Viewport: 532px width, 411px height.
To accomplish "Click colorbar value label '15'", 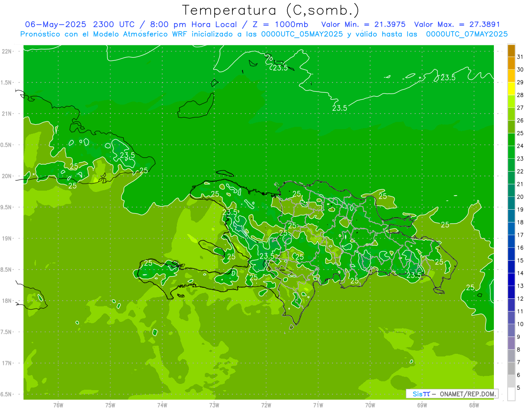I will (x=520, y=261).
